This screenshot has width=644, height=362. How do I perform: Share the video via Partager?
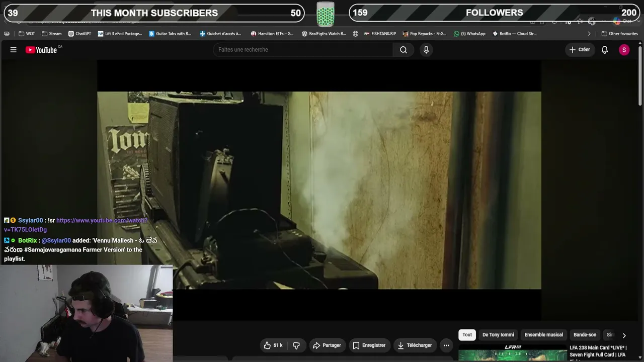(x=327, y=345)
